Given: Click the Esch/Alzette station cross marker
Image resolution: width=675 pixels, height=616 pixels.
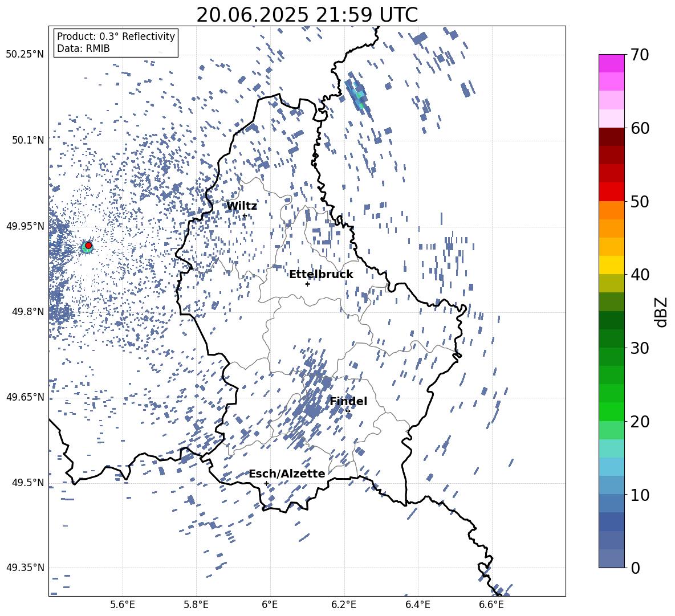Looking at the screenshot, I should coord(266,483).
